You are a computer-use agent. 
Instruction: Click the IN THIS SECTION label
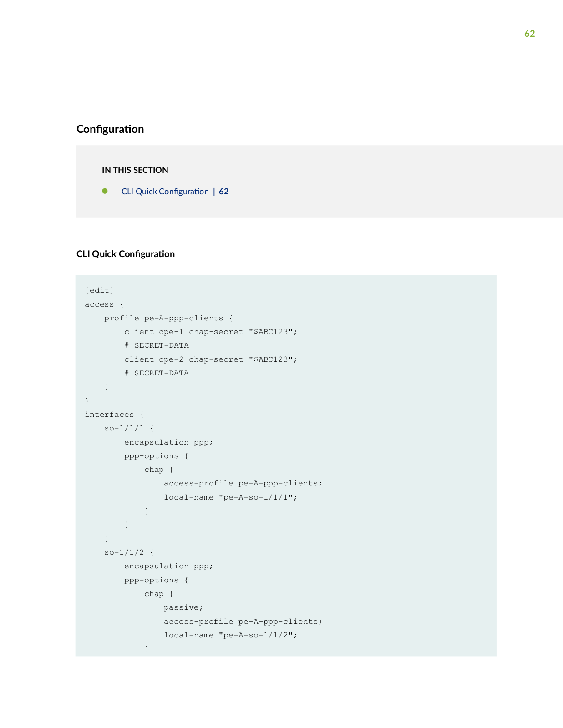coord(135,170)
